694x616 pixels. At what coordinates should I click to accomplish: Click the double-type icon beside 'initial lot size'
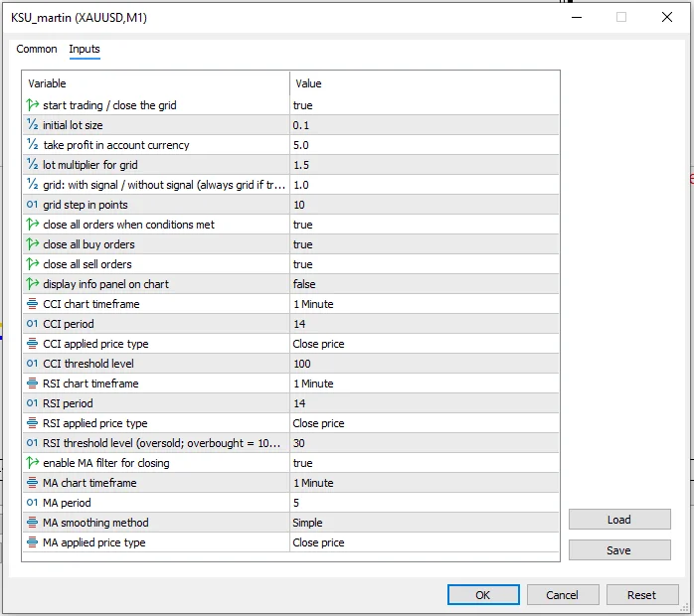point(32,125)
